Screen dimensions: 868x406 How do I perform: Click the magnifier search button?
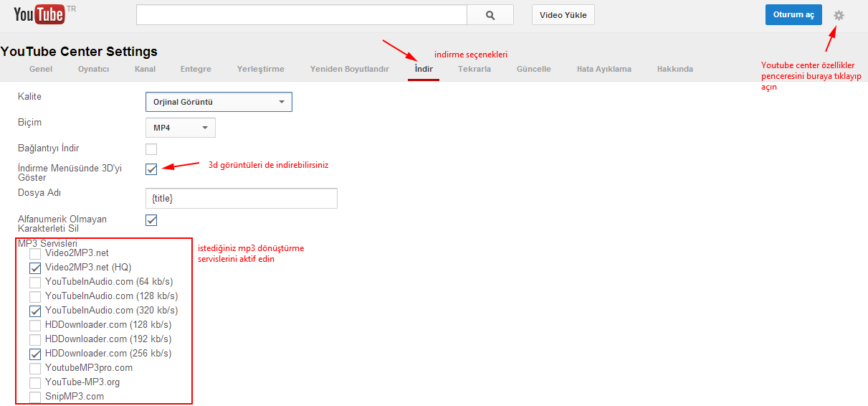pos(490,15)
